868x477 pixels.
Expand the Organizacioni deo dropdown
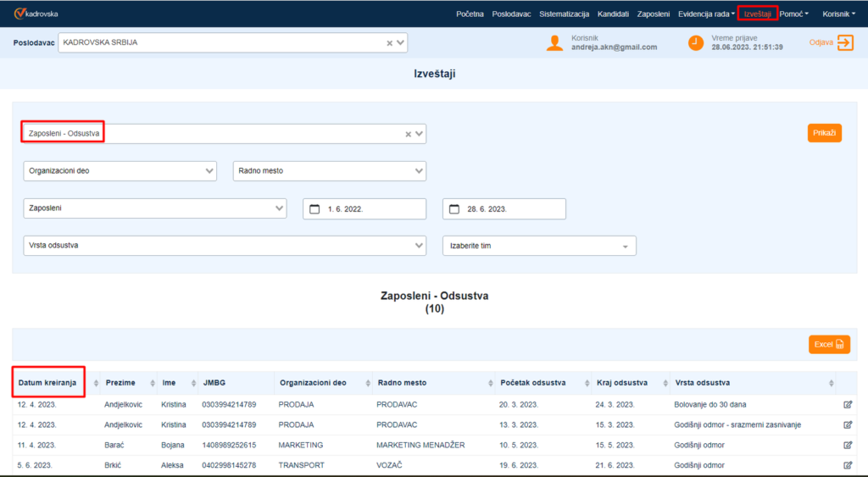click(120, 171)
